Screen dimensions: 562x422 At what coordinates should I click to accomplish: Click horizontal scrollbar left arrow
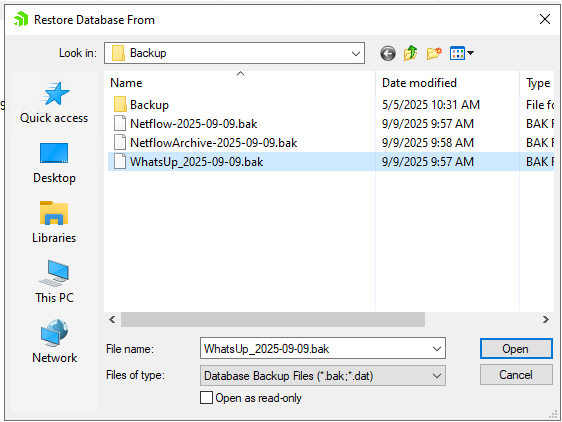point(112,319)
